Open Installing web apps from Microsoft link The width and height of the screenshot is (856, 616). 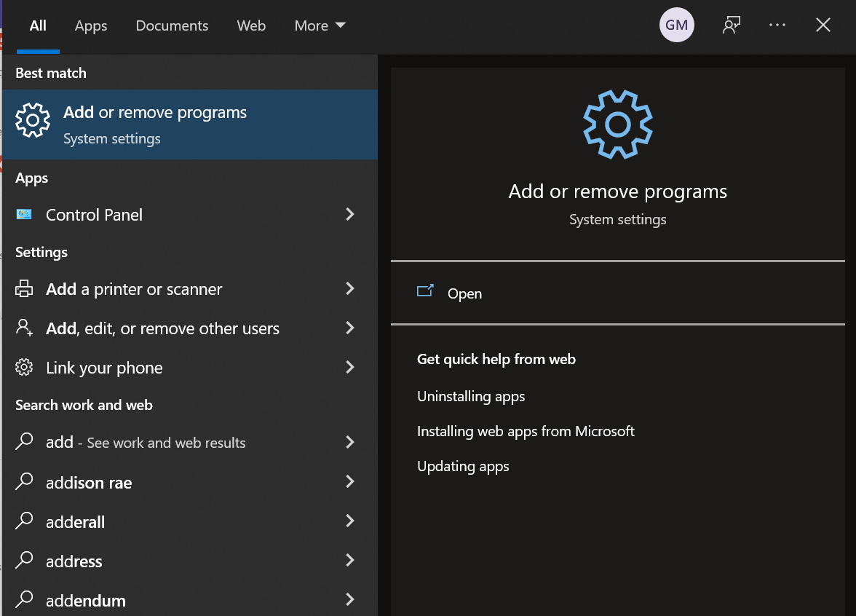526,431
